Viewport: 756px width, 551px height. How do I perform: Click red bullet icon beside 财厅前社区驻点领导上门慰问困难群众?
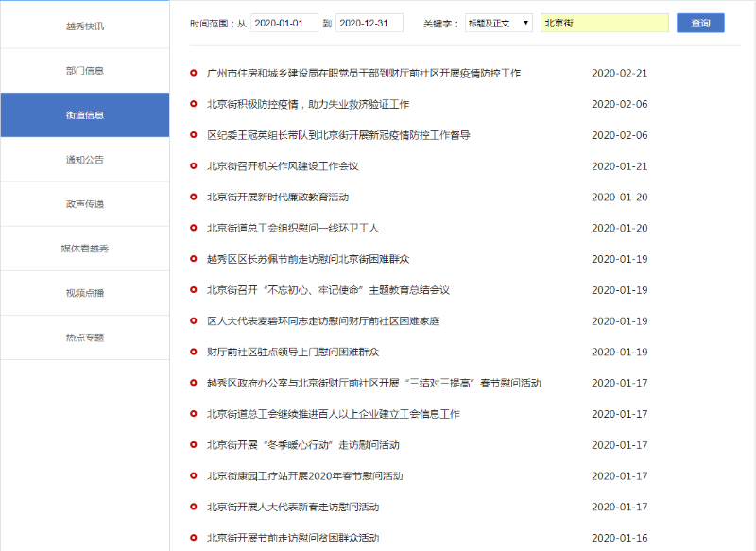click(194, 352)
